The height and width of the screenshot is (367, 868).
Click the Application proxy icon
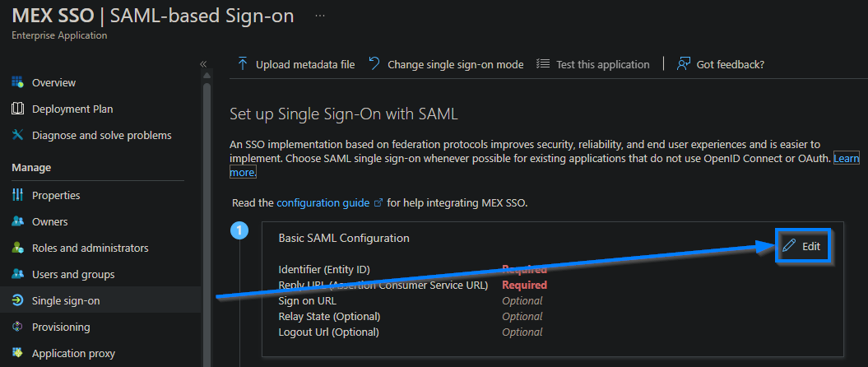(17, 353)
